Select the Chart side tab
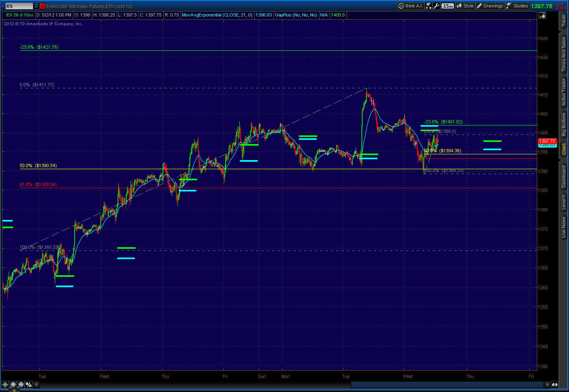This screenshot has height=392, width=569. (564, 149)
